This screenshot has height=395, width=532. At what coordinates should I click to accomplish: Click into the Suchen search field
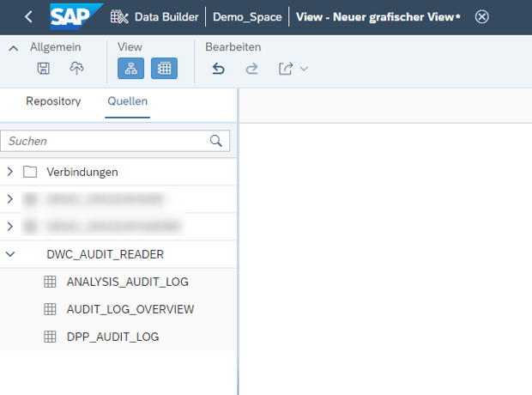[115, 141]
